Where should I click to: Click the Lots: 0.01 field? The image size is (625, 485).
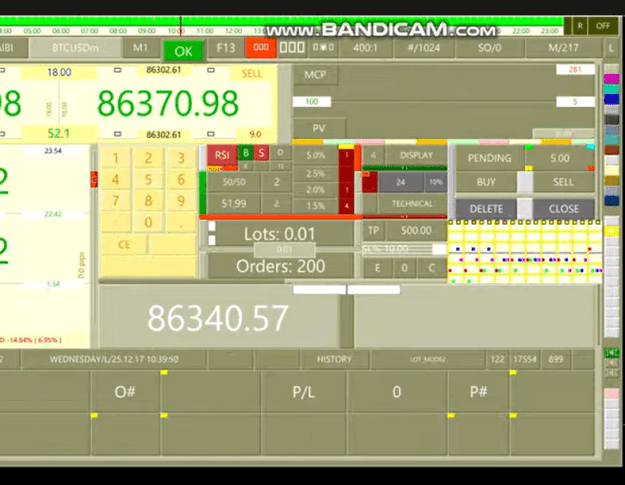click(280, 234)
